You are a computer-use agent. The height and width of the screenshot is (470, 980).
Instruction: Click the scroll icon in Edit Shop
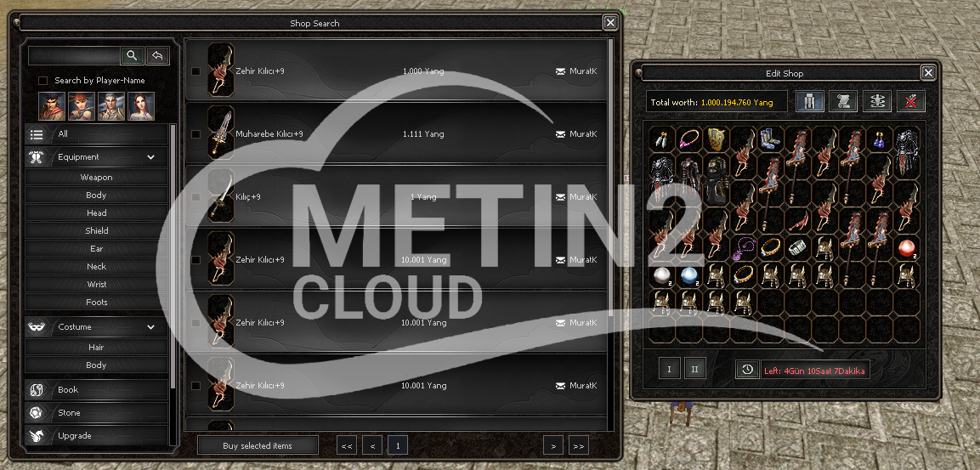[843, 102]
